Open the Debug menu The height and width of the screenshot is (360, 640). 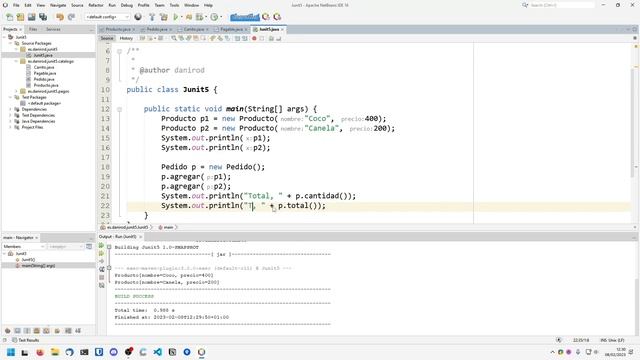tap(127, 5)
